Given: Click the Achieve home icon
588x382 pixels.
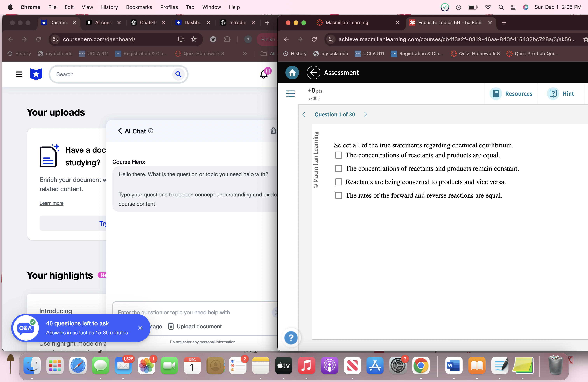Looking at the screenshot, I should pyautogui.click(x=292, y=72).
